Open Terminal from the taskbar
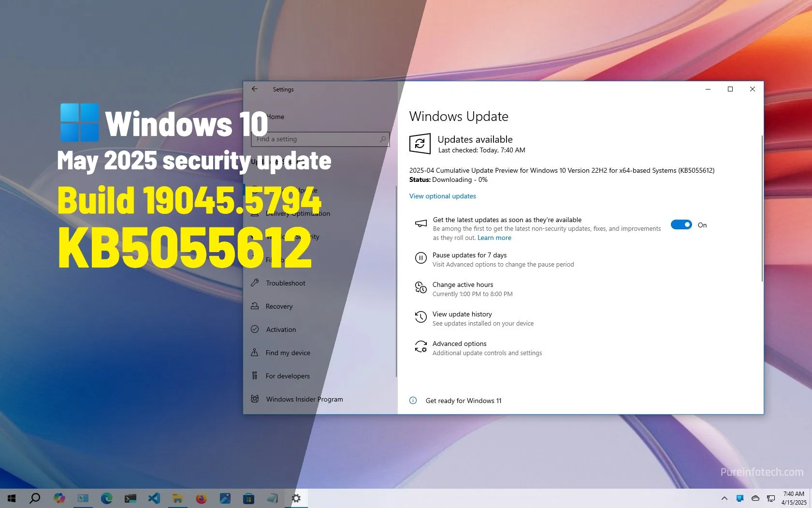 130,498
